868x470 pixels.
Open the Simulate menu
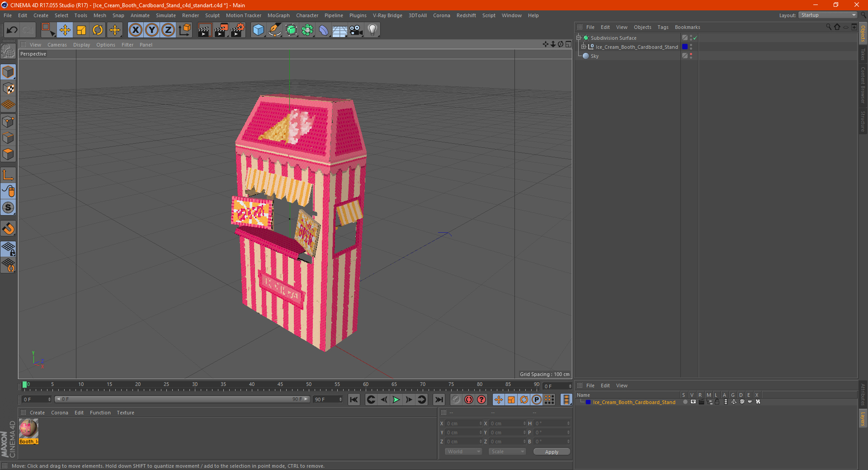[x=166, y=15]
